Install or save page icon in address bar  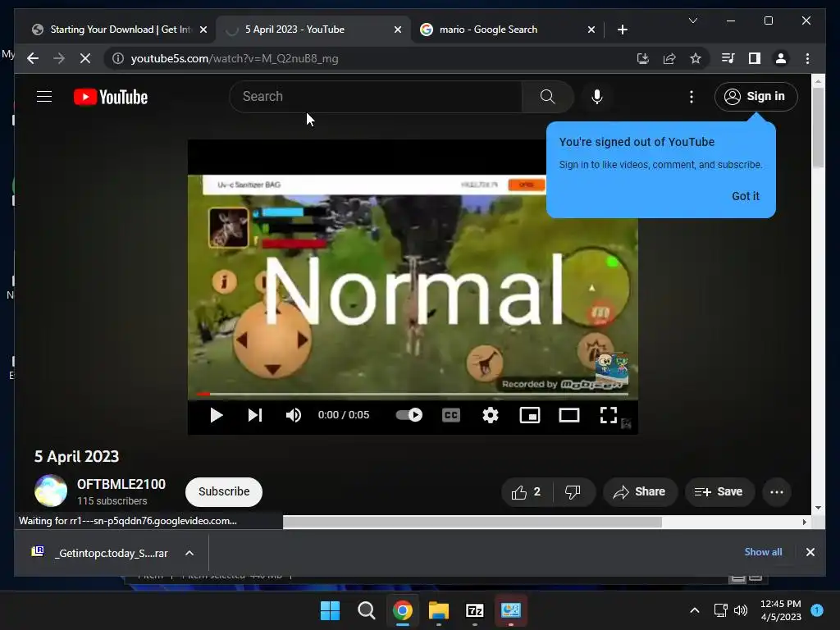(x=642, y=58)
